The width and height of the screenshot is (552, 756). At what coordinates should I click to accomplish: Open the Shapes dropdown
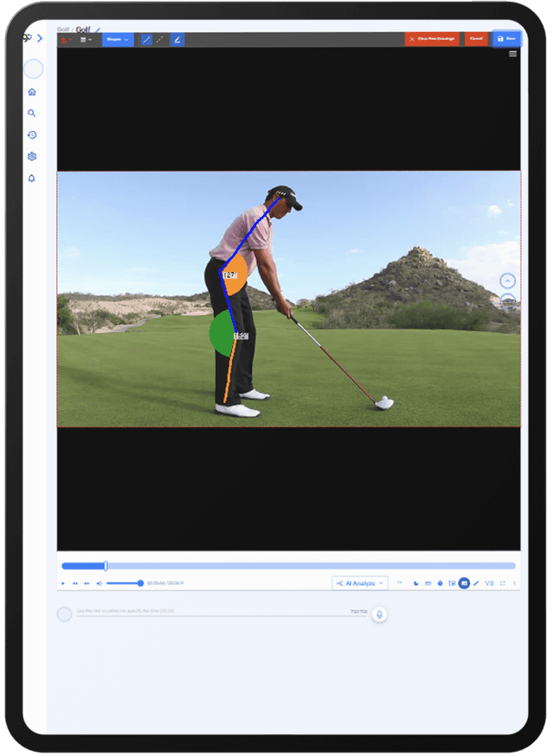117,40
